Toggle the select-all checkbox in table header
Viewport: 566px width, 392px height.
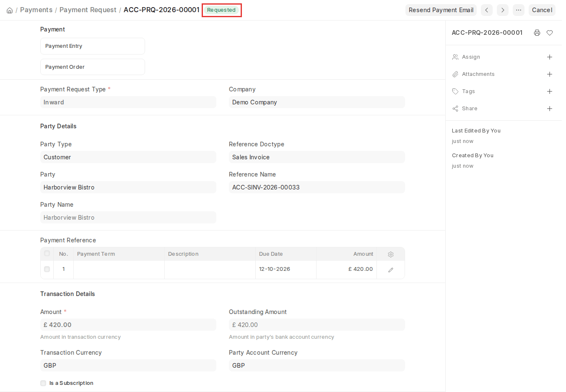coord(47,254)
